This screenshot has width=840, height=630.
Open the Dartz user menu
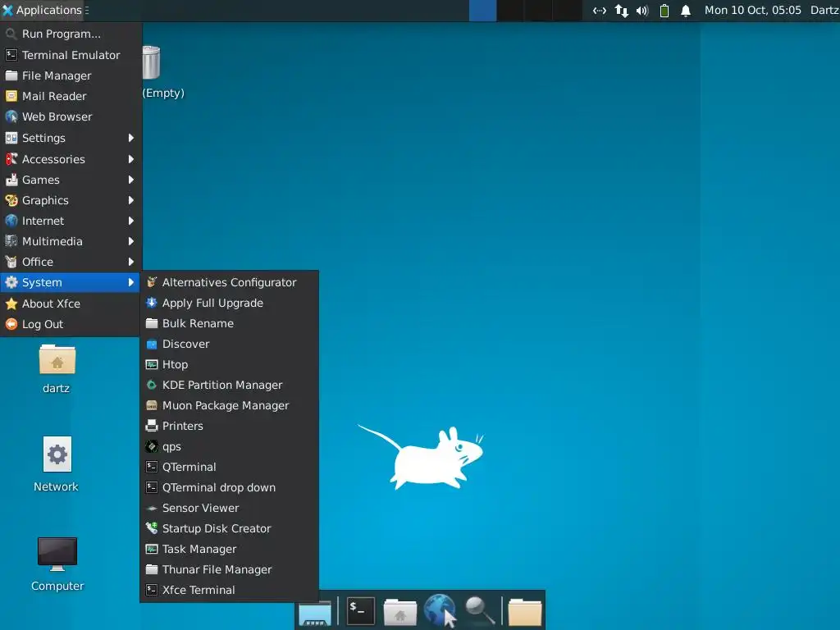point(824,10)
